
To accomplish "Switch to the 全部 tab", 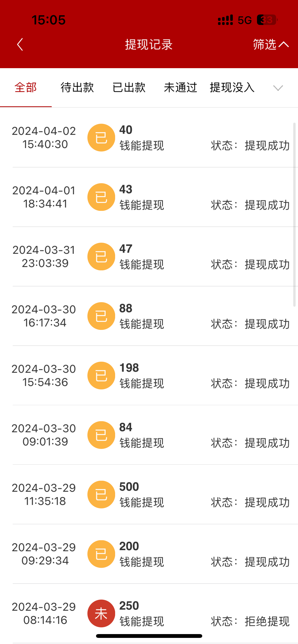I will click(26, 87).
